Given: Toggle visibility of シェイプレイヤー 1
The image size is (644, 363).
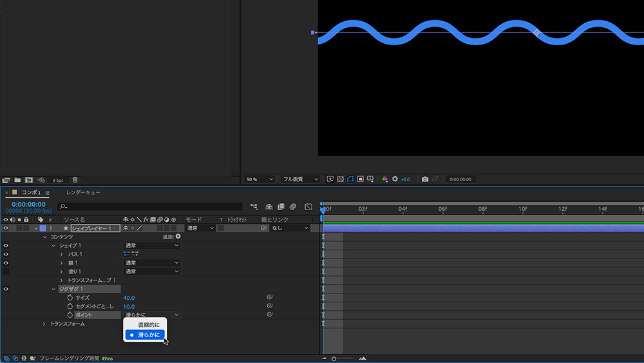Looking at the screenshot, I should tap(6, 228).
